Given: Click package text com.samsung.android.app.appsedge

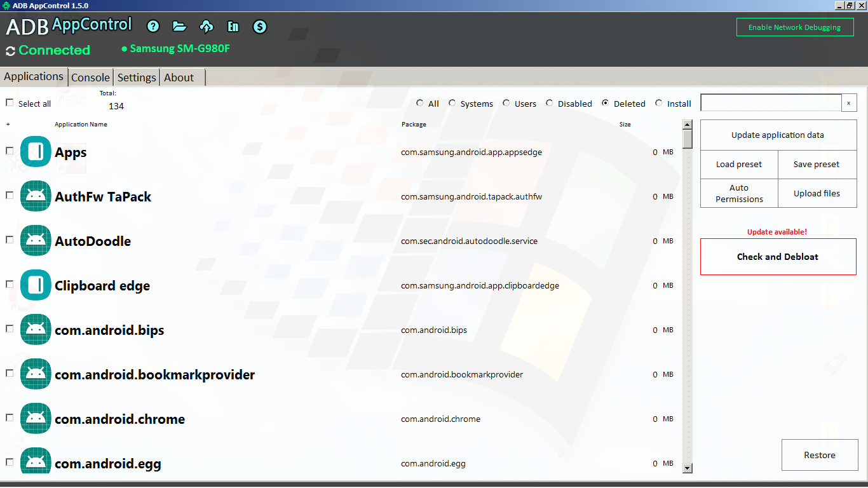Looking at the screenshot, I should (x=471, y=152).
